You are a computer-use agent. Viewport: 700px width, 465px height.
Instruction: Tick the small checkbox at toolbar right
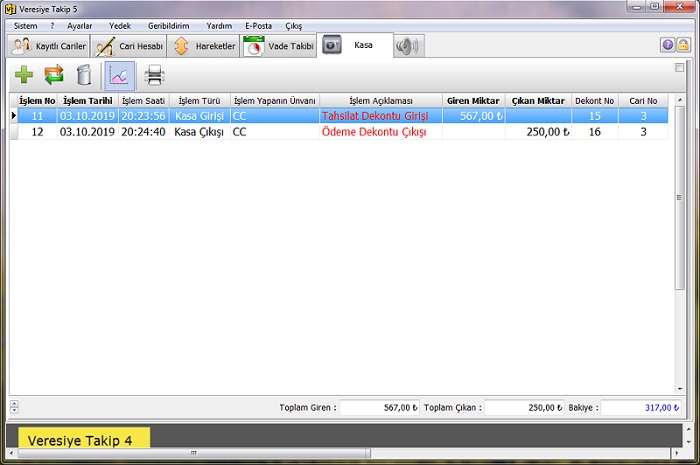(679, 67)
